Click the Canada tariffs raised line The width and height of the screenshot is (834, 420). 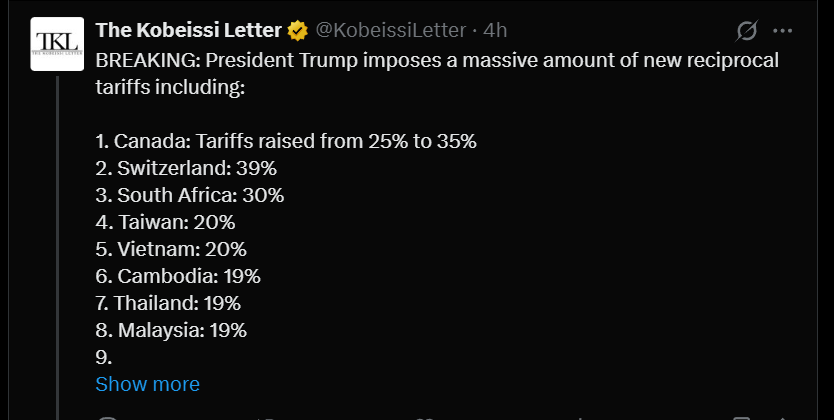click(286, 141)
